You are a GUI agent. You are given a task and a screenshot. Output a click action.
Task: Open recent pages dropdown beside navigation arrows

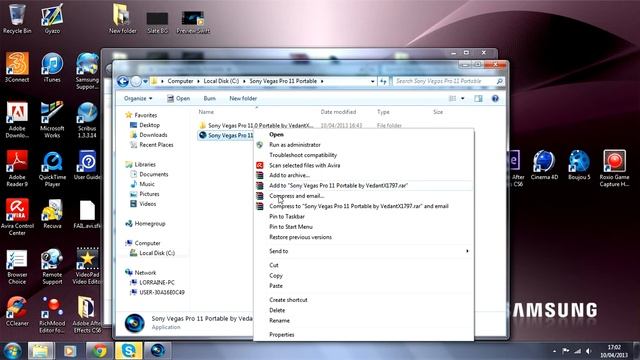[145, 82]
